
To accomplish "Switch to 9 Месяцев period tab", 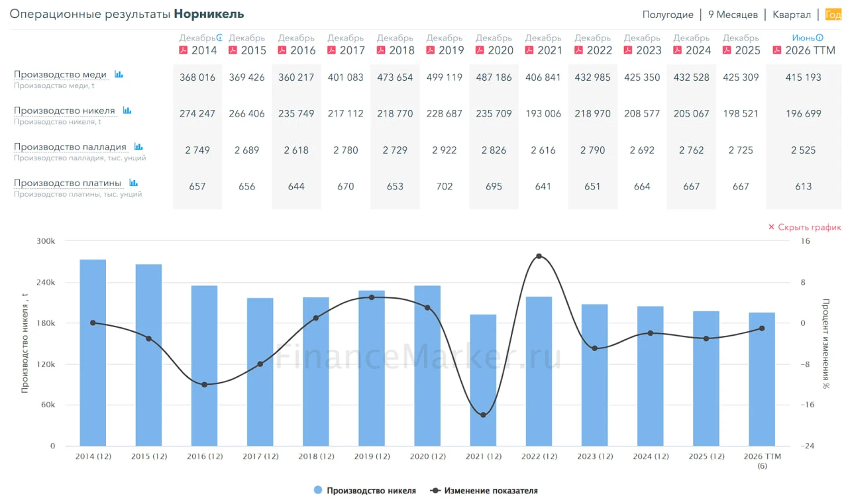I will 733,15.
